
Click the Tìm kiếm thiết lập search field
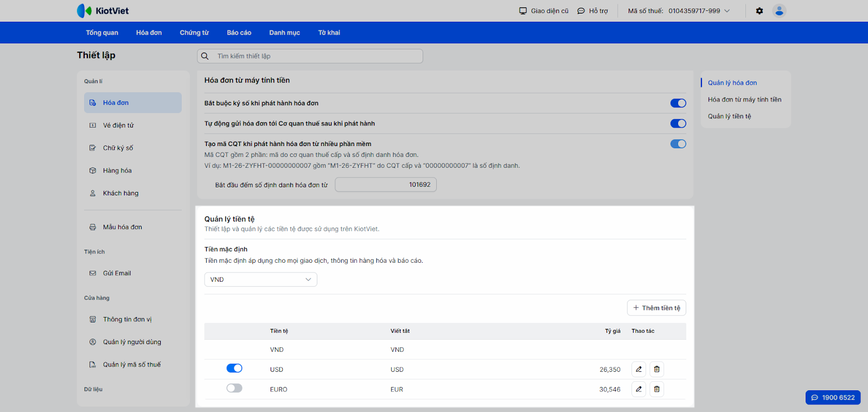pyautogui.click(x=310, y=56)
